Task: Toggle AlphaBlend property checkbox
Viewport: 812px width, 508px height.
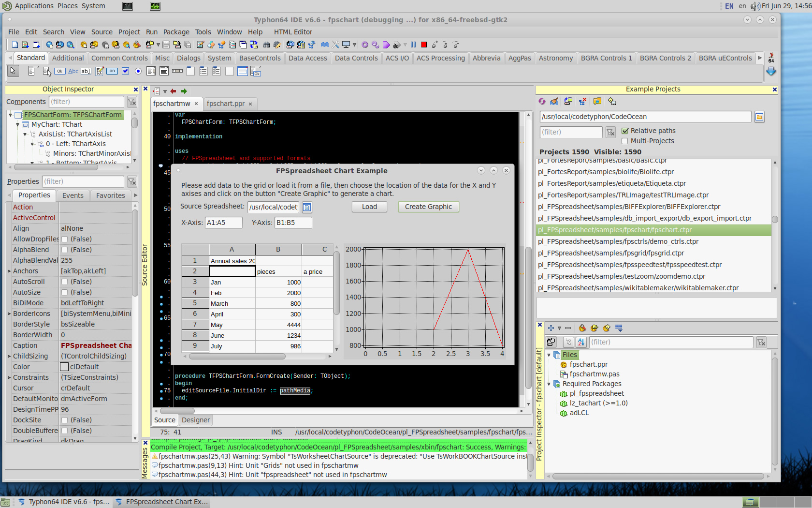Action: pyautogui.click(x=64, y=250)
